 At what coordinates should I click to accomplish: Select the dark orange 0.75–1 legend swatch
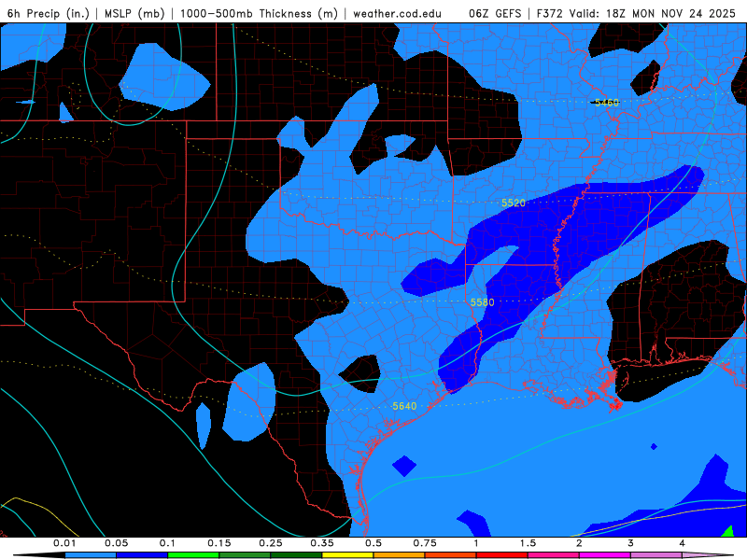coord(451,555)
